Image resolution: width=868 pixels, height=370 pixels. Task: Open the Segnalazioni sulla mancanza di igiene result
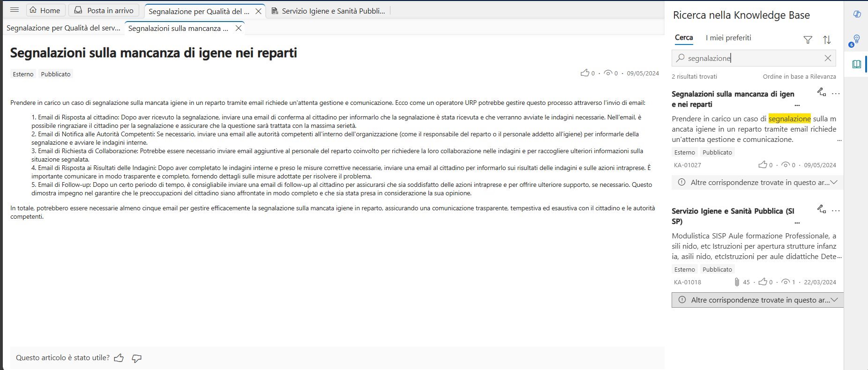(x=733, y=99)
